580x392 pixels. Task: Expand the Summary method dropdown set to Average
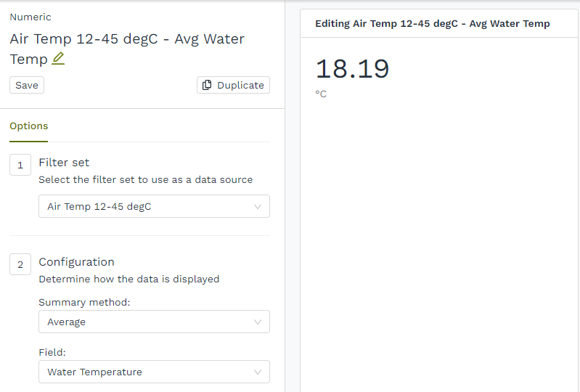pos(154,322)
